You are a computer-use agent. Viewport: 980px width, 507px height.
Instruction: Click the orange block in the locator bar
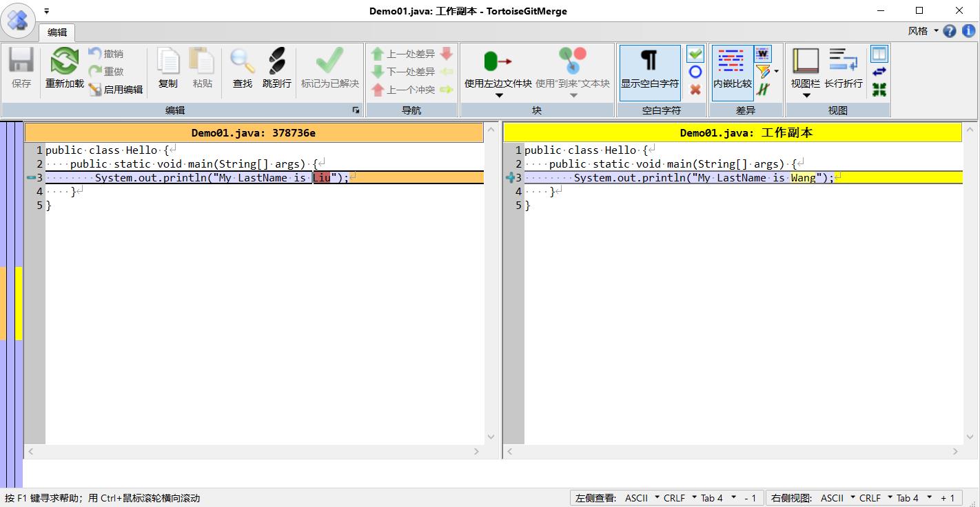click(3, 304)
